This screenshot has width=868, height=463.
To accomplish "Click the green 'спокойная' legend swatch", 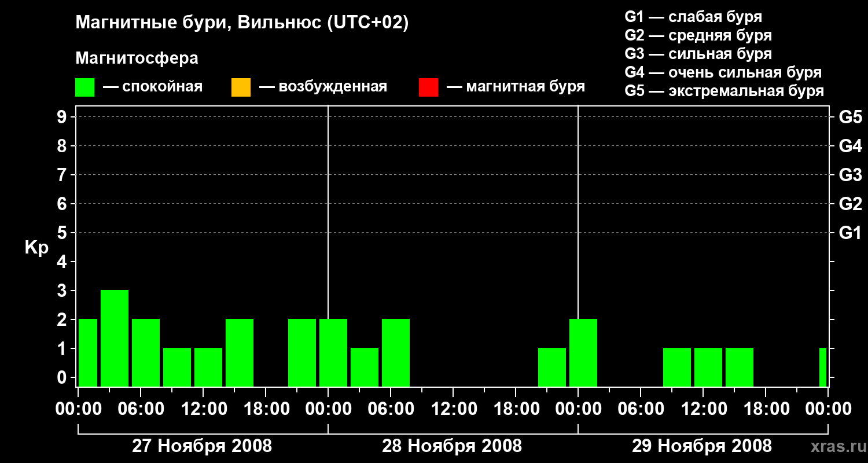I will click(x=85, y=87).
